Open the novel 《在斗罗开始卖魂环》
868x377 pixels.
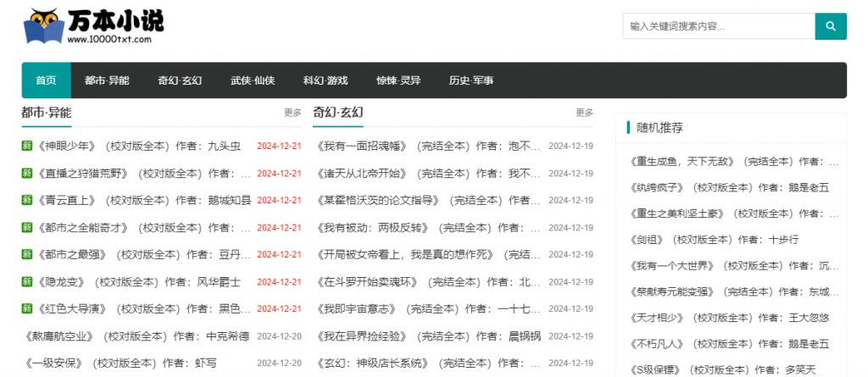tap(427, 282)
